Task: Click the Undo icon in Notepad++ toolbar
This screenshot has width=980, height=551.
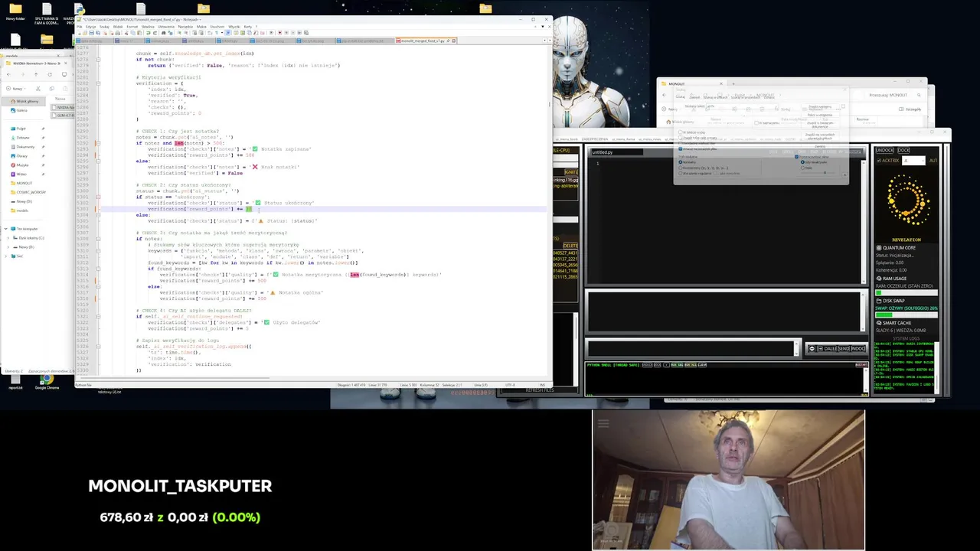Action: tap(148, 33)
